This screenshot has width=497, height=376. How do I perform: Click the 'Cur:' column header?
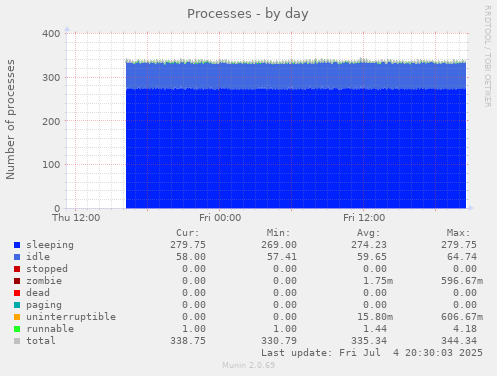(x=188, y=233)
